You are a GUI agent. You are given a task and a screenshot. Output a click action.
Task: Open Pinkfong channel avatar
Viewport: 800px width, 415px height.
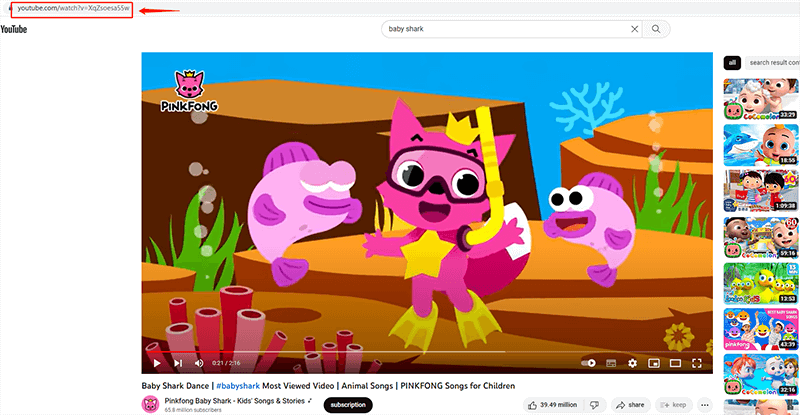coord(150,404)
